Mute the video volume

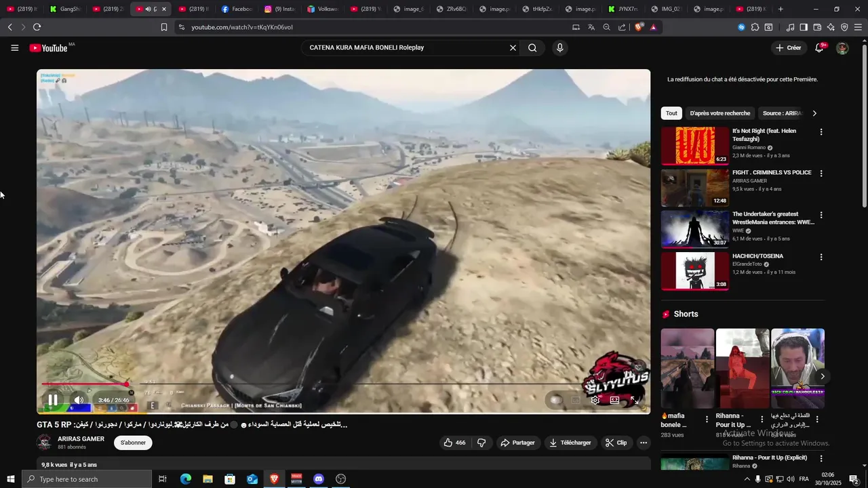(79, 400)
